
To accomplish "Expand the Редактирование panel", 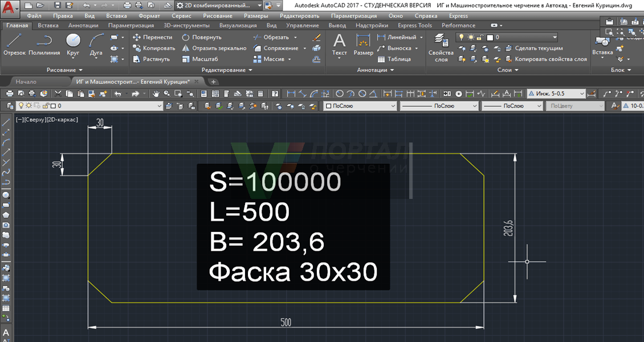I will pyautogui.click(x=227, y=70).
